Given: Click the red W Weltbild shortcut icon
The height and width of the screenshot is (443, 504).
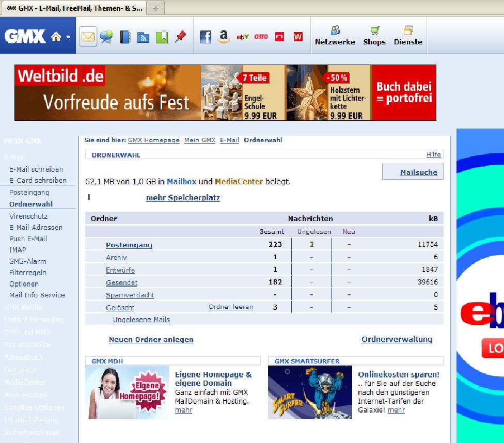Looking at the screenshot, I should tap(298, 37).
